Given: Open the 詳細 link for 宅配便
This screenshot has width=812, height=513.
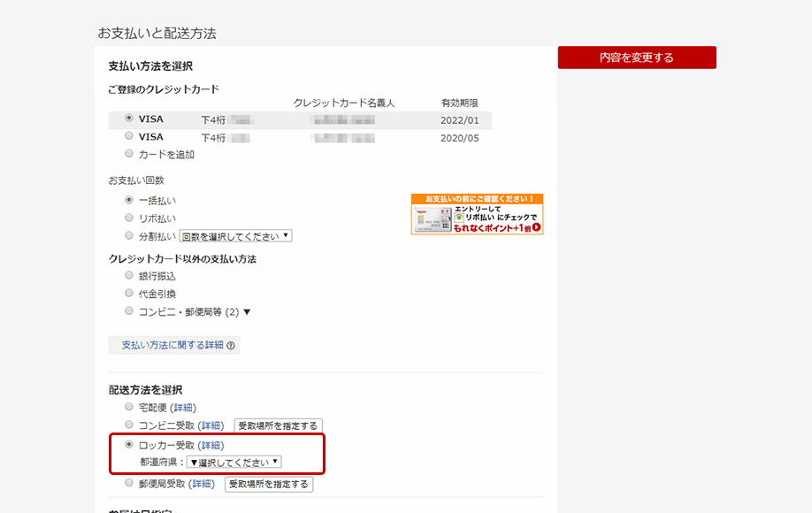Looking at the screenshot, I should pyautogui.click(x=184, y=408).
